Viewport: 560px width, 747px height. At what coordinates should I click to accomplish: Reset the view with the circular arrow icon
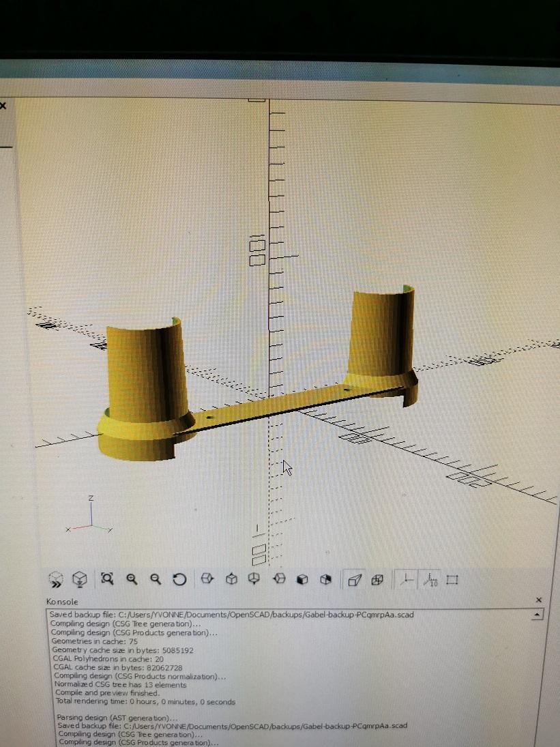179,579
